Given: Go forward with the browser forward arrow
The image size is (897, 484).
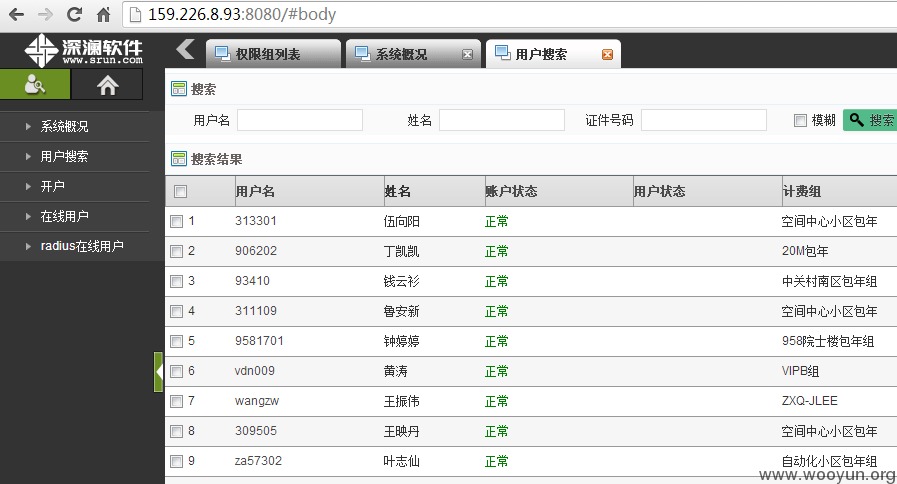Looking at the screenshot, I should (45, 14).
